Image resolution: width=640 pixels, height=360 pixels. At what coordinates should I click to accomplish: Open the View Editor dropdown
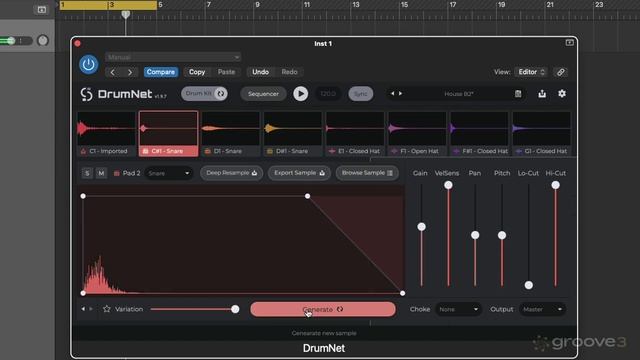coord(531,72)
